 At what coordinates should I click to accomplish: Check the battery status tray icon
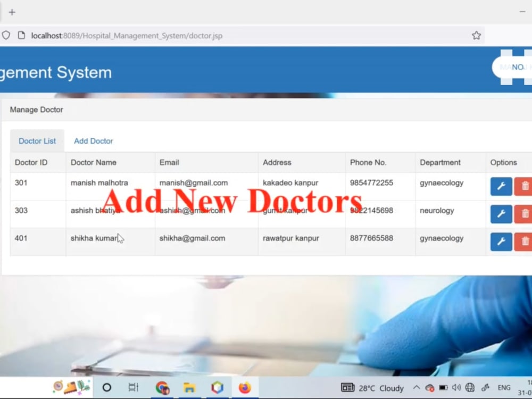coord(444,388)
